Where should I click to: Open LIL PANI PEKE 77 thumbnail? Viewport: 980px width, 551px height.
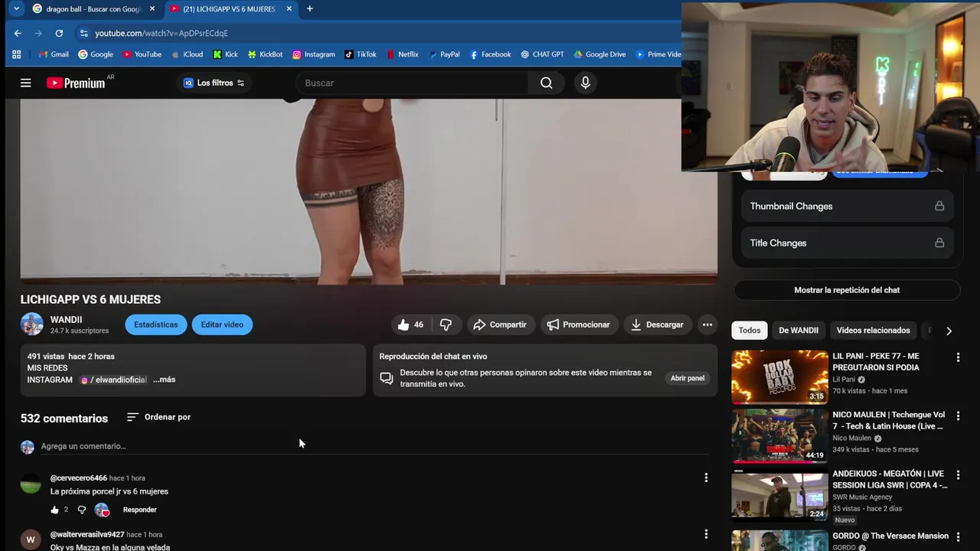click(779, 377)
